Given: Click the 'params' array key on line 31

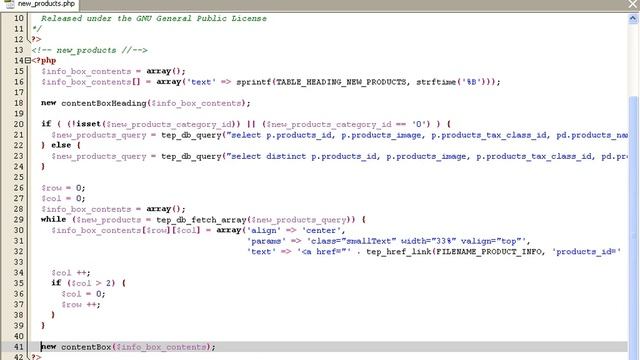Looking at the screenshot, I should point(266,241).
